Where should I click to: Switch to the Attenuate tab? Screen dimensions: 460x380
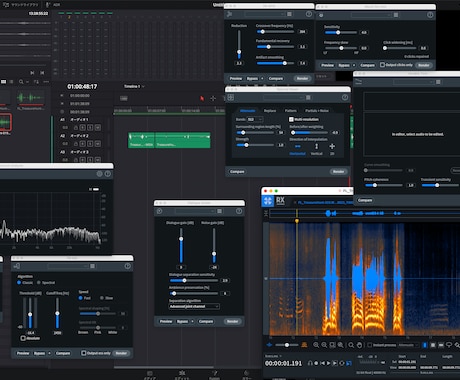(247, 111)
